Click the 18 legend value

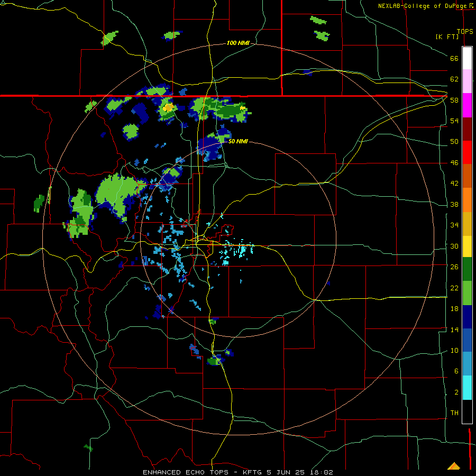(x=454, y=309)
